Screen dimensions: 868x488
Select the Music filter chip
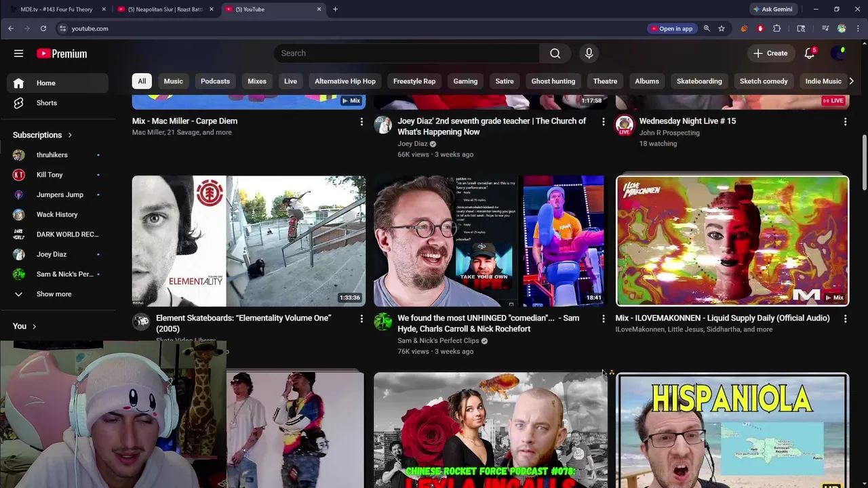173,81
